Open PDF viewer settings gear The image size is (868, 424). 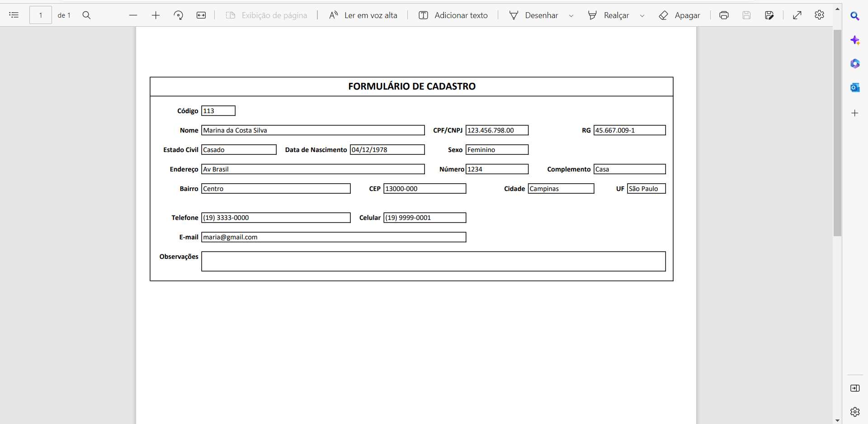pos(819,15)
